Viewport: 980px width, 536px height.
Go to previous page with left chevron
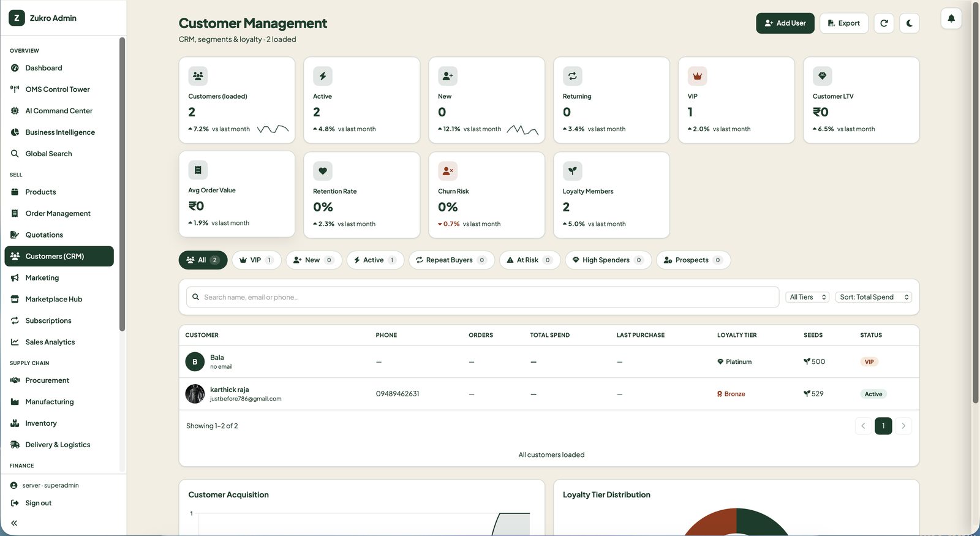tap(863, 426)
